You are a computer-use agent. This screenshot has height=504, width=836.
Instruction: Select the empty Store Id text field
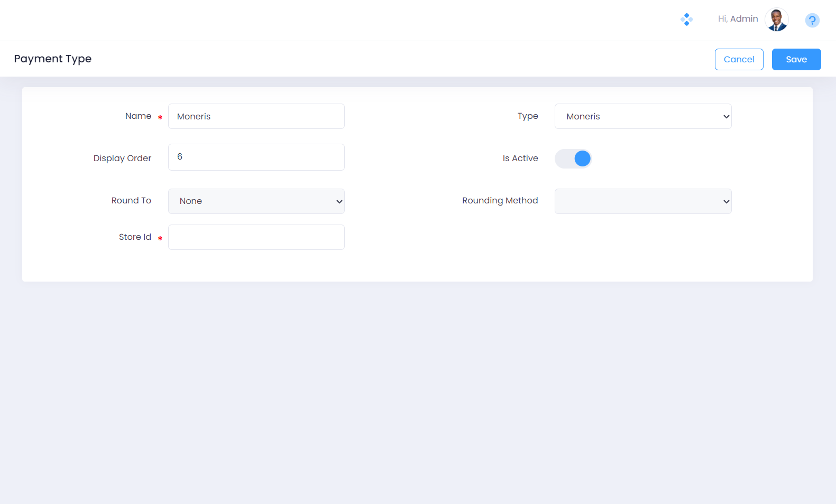click(x=256, y=237)
